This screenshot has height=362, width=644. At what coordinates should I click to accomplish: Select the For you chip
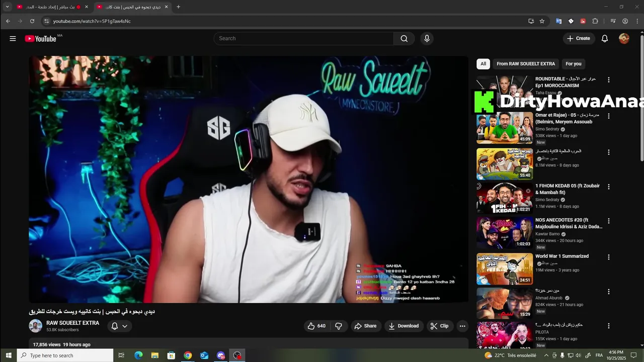573,64
